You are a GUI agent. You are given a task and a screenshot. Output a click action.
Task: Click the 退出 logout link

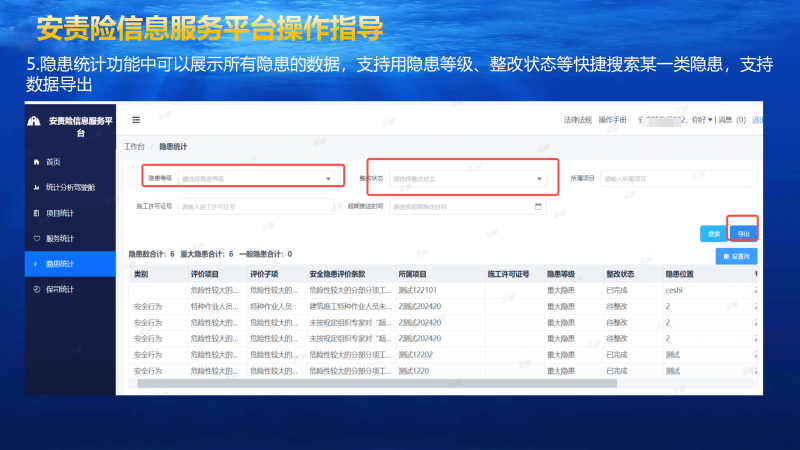758,120
